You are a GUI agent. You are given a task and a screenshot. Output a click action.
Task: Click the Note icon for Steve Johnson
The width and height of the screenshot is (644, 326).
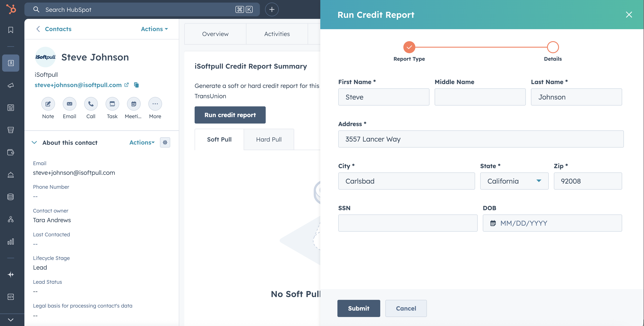click(x=48, y=104)
